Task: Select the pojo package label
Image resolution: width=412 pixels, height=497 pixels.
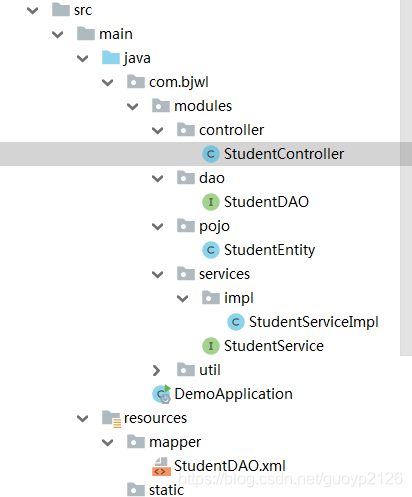Action: pyautogui.click(x=214, y=226)
